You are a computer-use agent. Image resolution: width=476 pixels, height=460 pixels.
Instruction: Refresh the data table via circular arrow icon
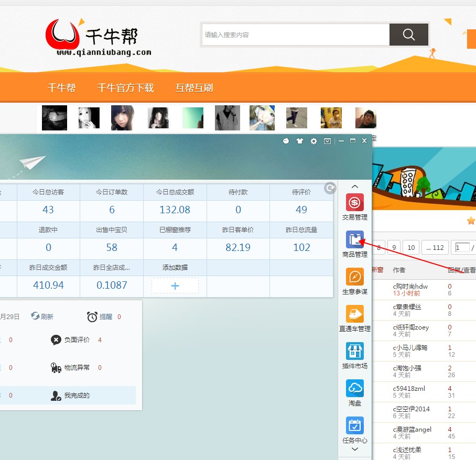coord(330,188)
